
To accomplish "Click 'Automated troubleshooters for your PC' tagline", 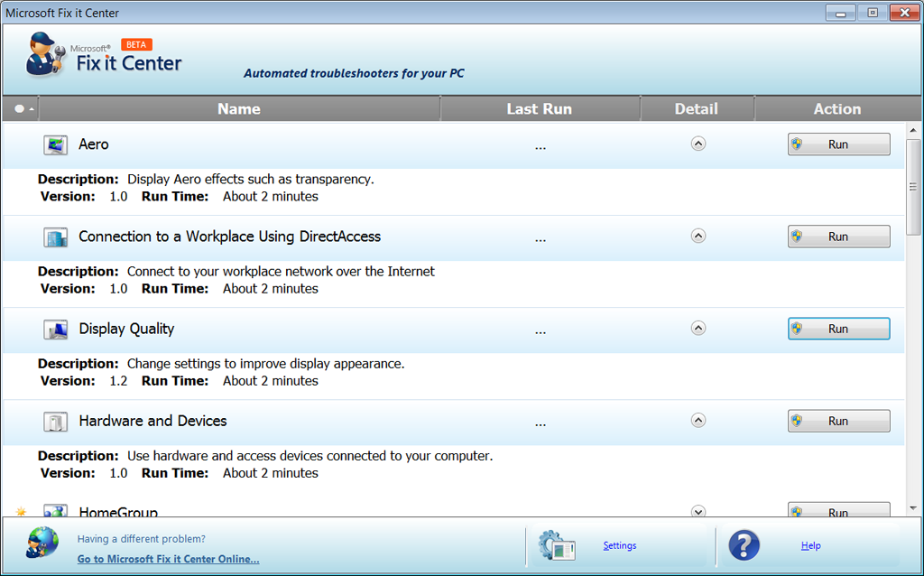I will 354,74.
